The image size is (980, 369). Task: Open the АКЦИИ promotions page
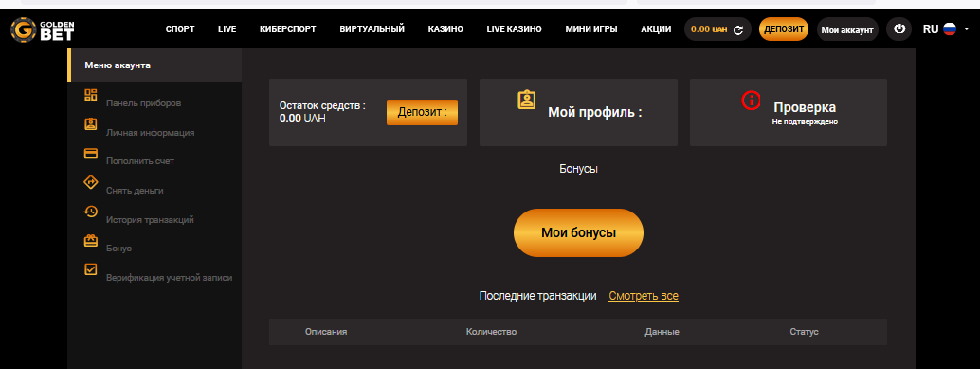656,28
